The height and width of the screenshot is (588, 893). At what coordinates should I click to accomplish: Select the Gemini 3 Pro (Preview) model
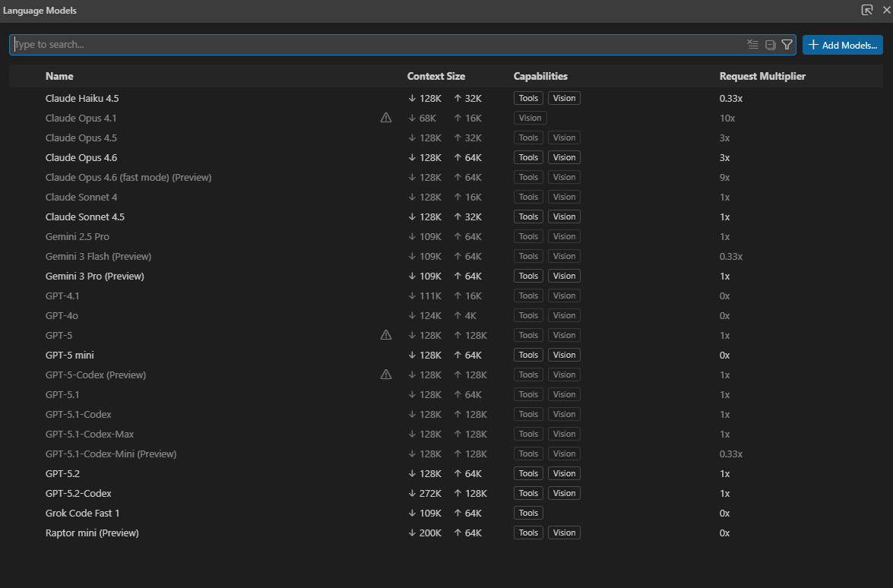[94, 276]
